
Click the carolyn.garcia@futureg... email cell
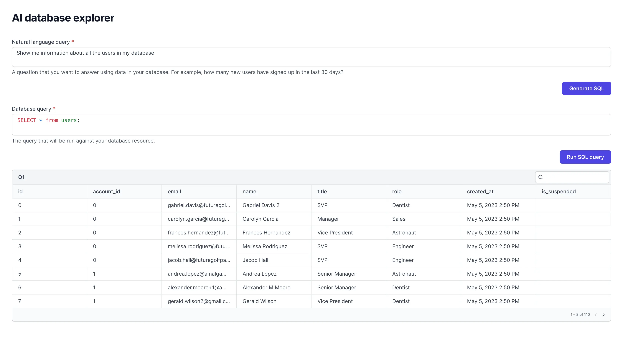(x=199, y=219)
